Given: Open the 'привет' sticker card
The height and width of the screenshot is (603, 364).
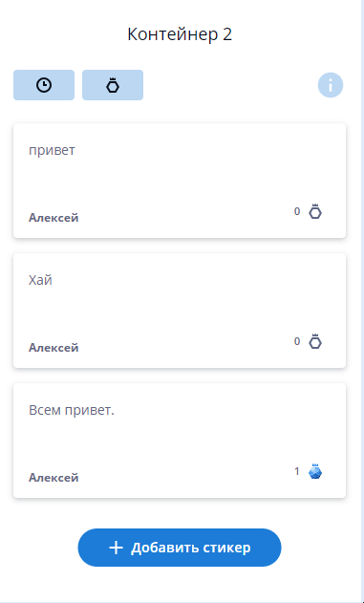Looking at the screenshot, I should point(180,181).
